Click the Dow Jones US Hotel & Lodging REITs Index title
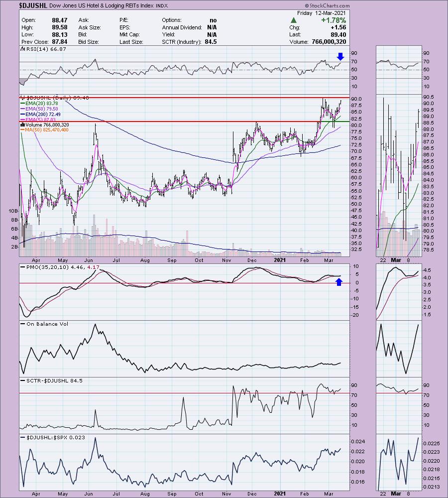The width and height of the screenshot is (448, 498). [102, 5]
